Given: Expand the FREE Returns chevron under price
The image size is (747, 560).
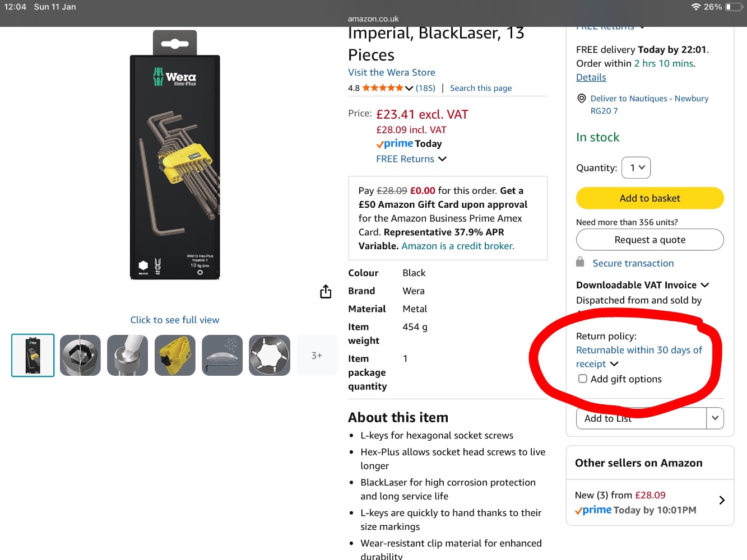Looking at the screenshot, I should pyautogui.click(x=442, y=159).
